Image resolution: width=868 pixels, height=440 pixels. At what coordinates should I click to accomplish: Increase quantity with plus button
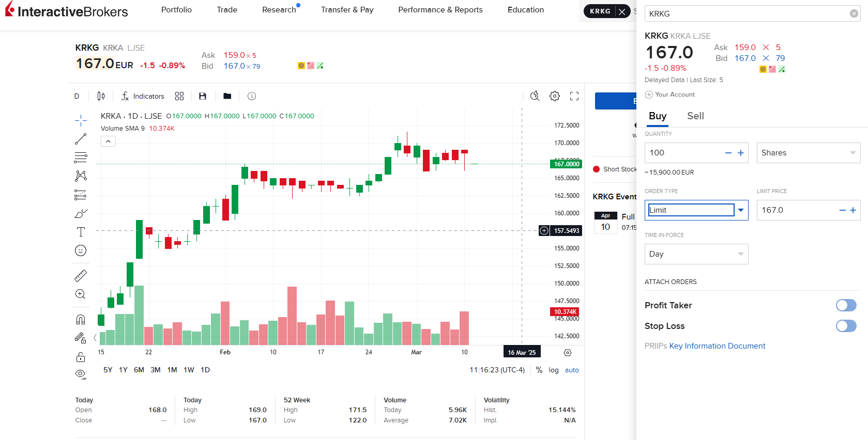coord(741,153)
